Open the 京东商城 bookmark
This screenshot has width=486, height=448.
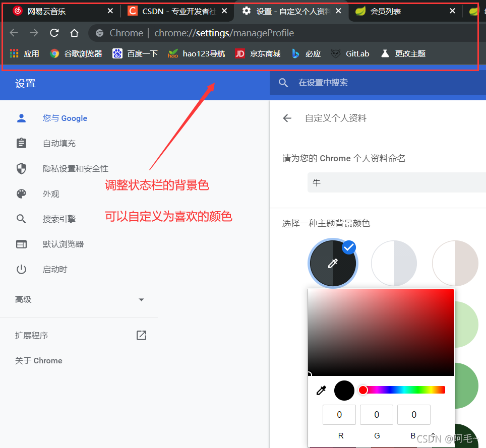coord(258,53)
